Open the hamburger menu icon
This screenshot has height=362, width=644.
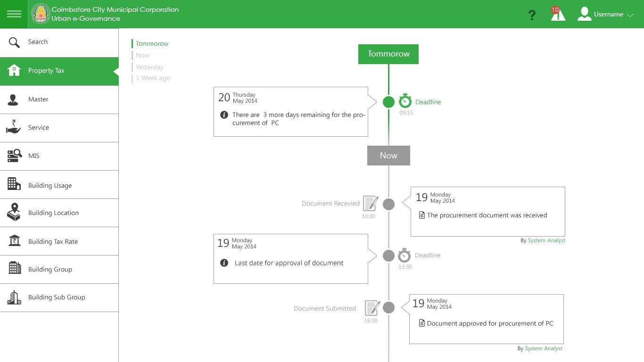pos(14,14)
